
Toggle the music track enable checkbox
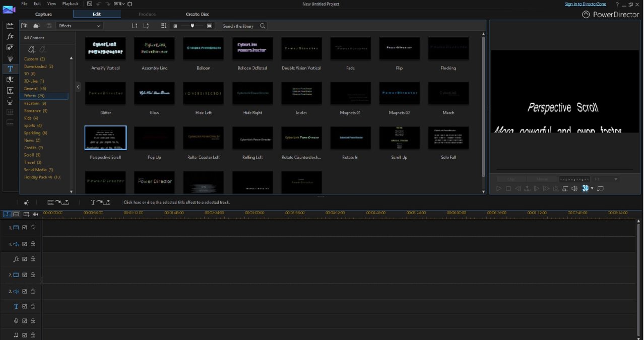click(24, 335)
